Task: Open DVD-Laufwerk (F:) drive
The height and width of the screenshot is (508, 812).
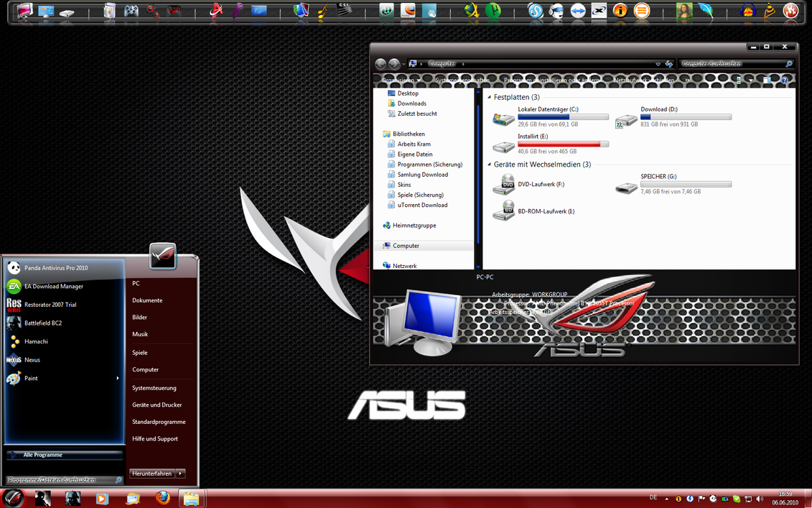Action: [x=528, y=184]
